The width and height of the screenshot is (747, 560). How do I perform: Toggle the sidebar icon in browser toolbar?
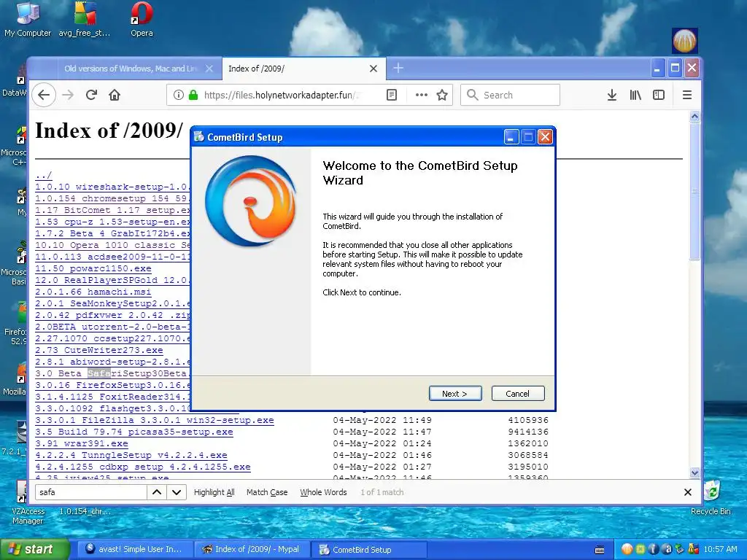click(x=659, y=95)
